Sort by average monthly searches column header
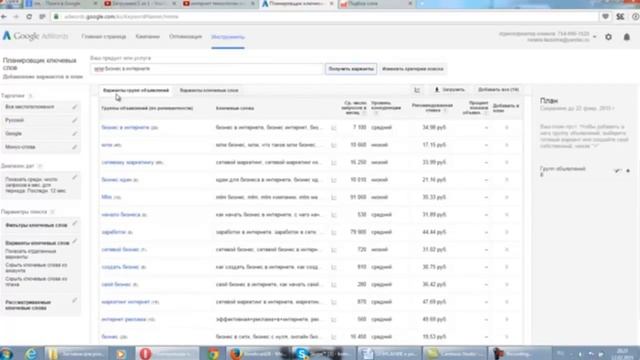Image resolution: width=640 pixels, height=360 pixels. tap(353, 108)
